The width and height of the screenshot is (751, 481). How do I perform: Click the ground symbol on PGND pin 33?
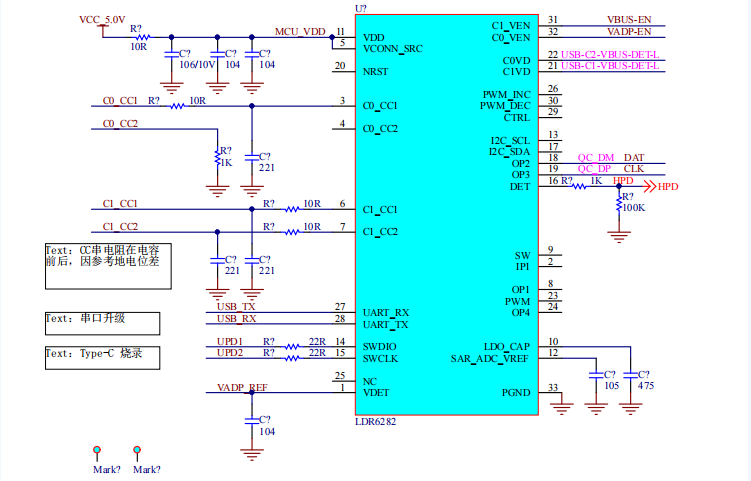(561, 408)
